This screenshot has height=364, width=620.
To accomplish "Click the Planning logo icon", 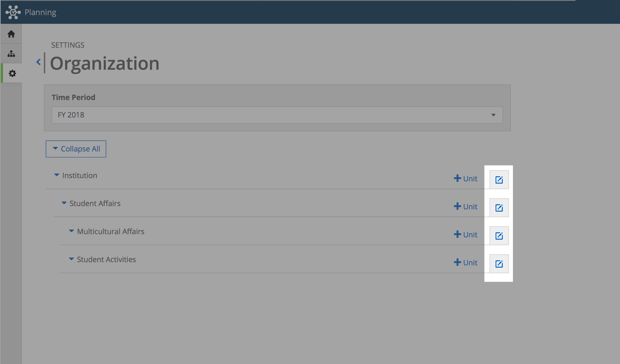I will 13,12.
